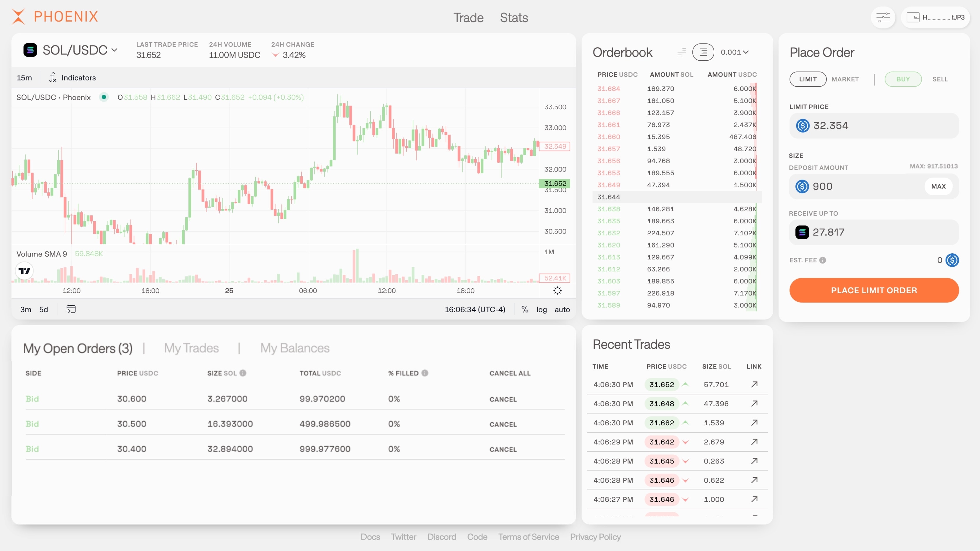Open the go-to-date calendar icon
The image size is (980, 551).
click(71, 309)
